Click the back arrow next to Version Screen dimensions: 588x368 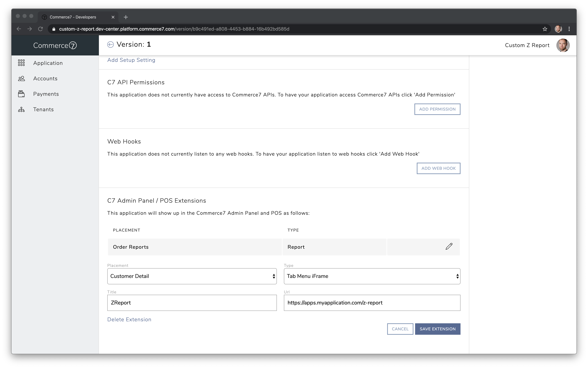tap(110, 45)
